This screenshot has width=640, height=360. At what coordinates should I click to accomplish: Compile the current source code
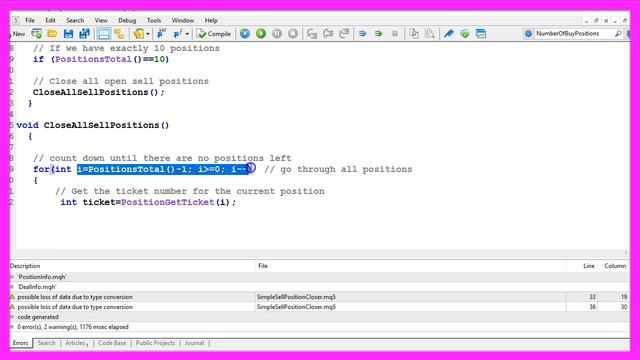[x=214, y=34]
